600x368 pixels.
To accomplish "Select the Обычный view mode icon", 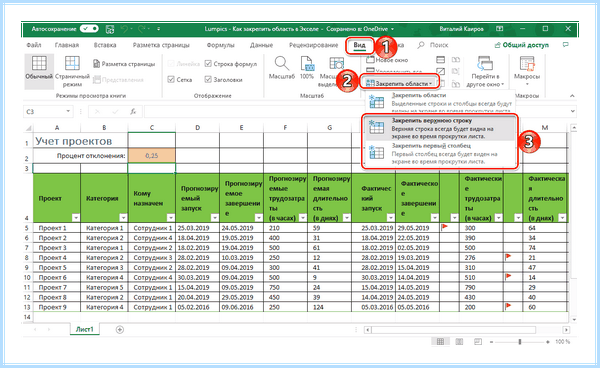I will (39, 63).
